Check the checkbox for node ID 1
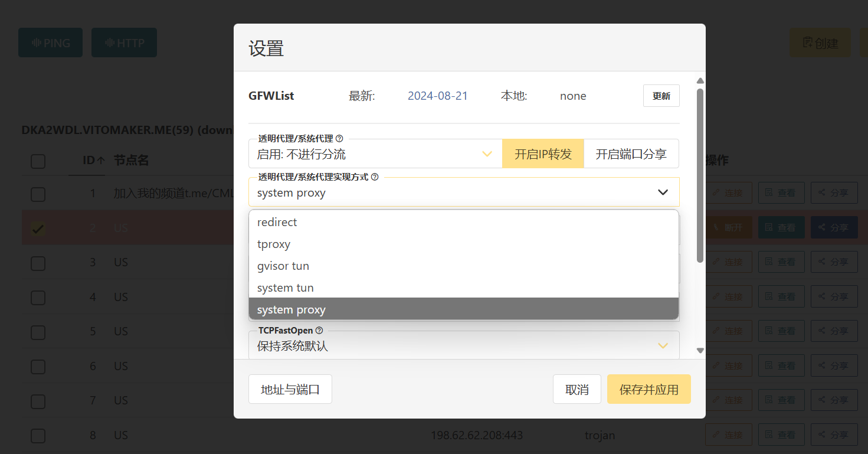868x454 pixels. 38,194
